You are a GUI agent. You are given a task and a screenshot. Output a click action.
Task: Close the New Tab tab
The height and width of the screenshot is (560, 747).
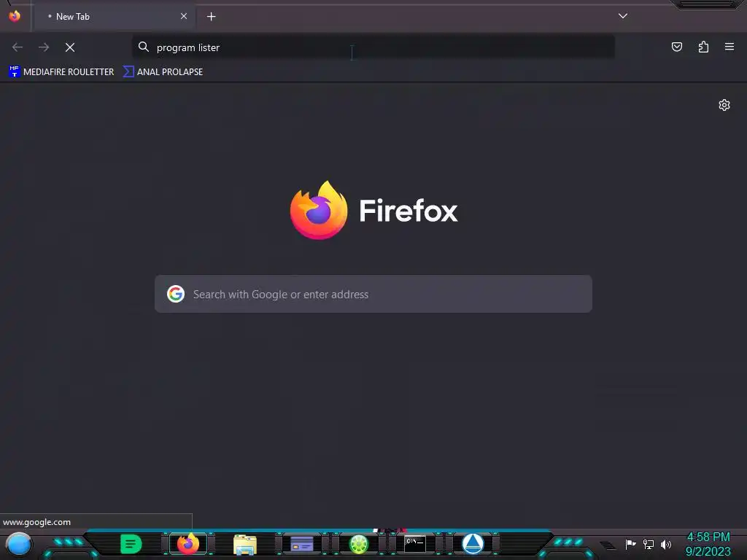pyautogui.click(x=184, y=16)
